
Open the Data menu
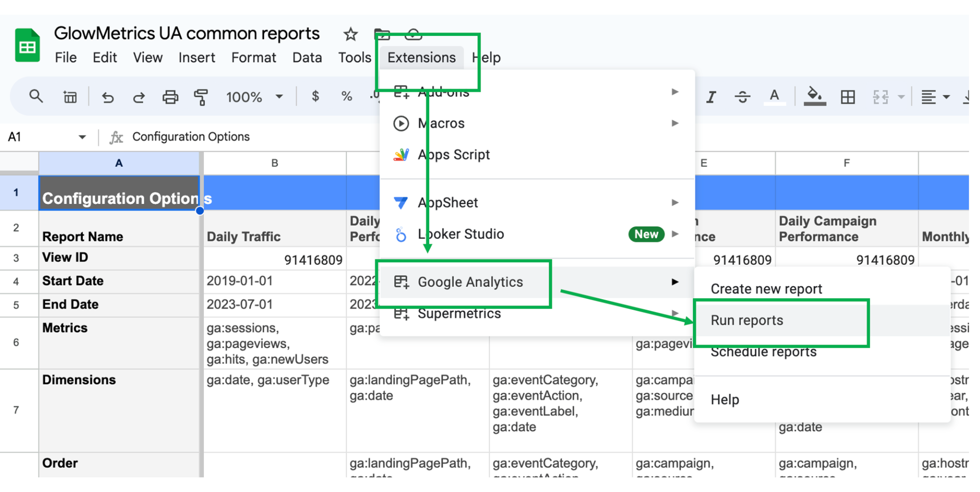point(307,57)
